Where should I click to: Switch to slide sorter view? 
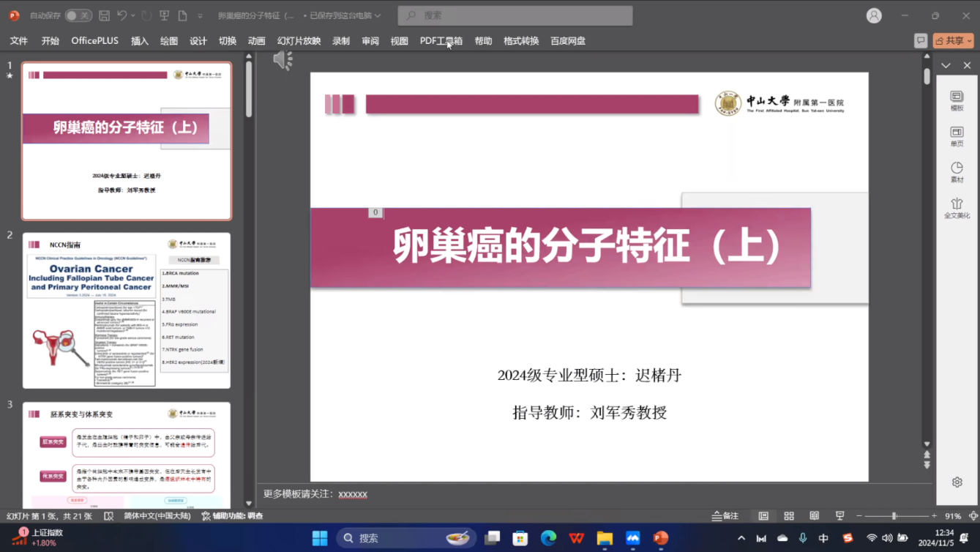pyautogui.click(x=789, y=516)
